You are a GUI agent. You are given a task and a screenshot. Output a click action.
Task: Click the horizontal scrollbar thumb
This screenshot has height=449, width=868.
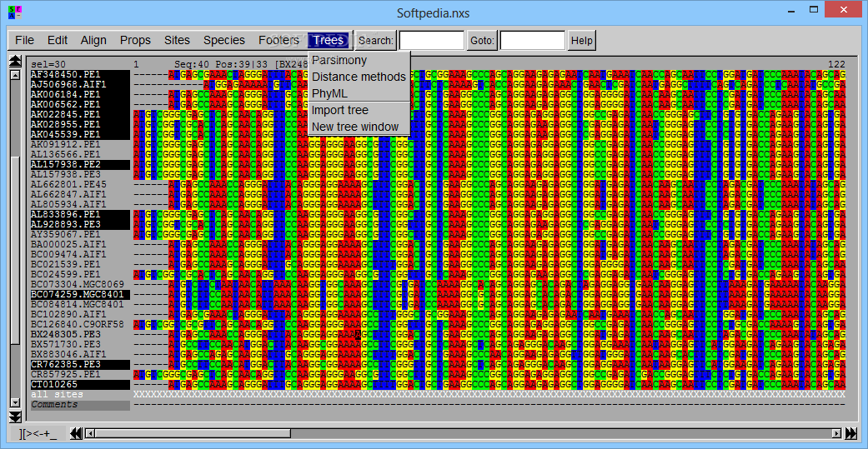tap(193, 433)
